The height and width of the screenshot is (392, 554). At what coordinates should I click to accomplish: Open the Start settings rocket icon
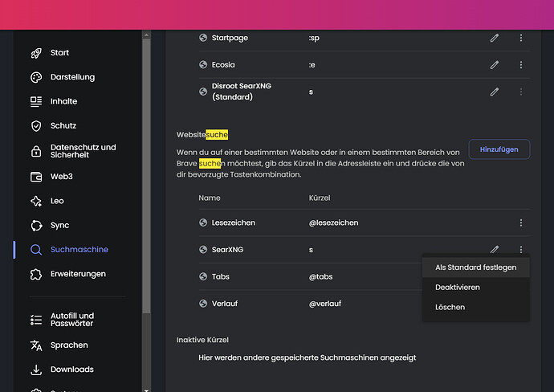(36, 53)
